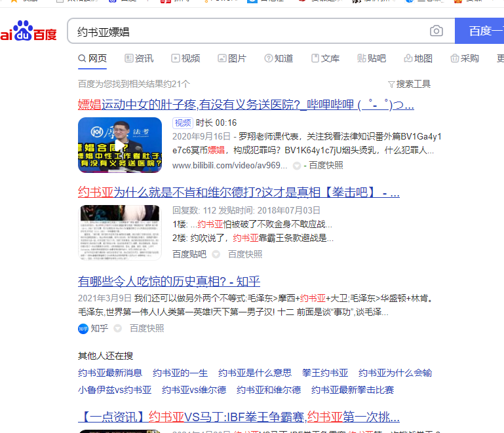Screen dimensions: 504x433
Task: Click the camera image-search icon
Action: [436, 31]
